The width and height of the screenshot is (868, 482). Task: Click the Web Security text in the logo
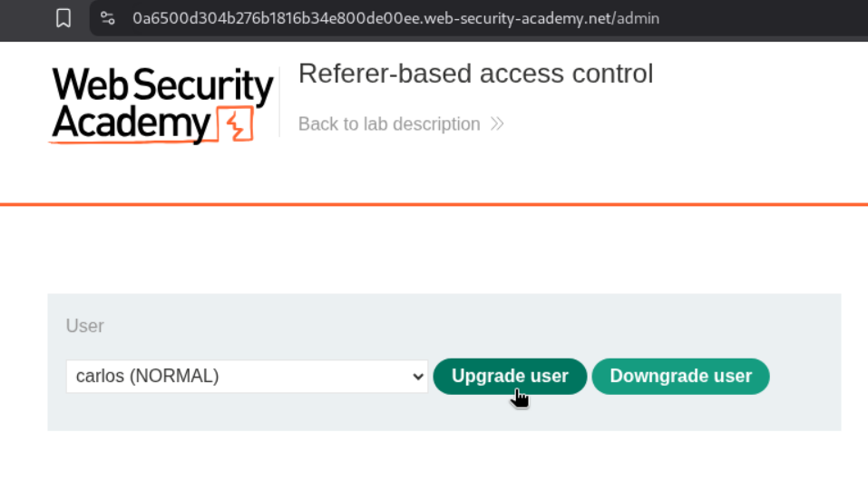coord(162,87)
